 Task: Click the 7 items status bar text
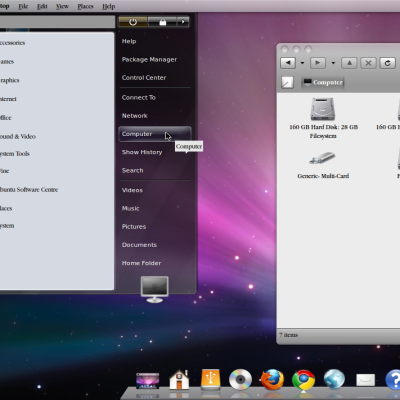[289, 335]
